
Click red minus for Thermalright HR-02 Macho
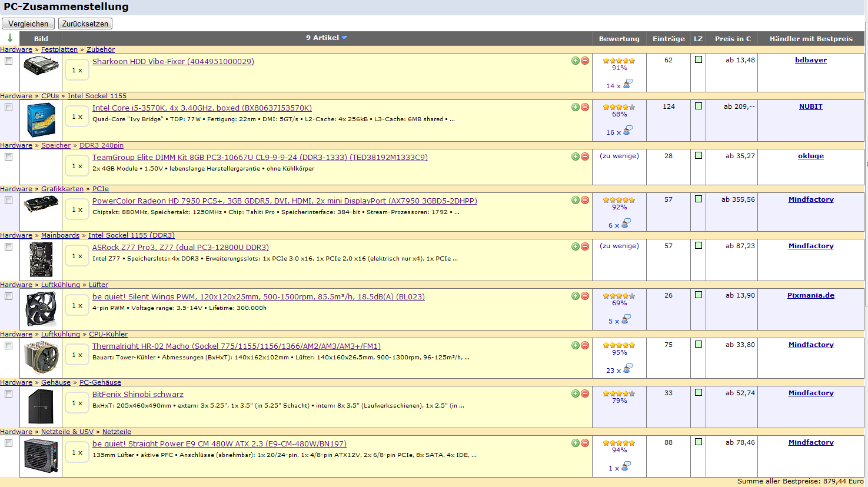585,345
